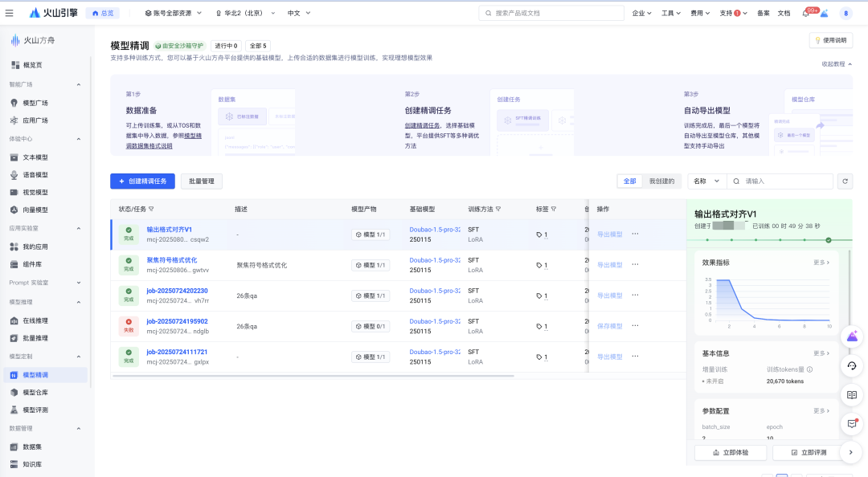The image size is (868, 477).
Task: Click the next arrow in detail panel
Action: click(851, 453)
